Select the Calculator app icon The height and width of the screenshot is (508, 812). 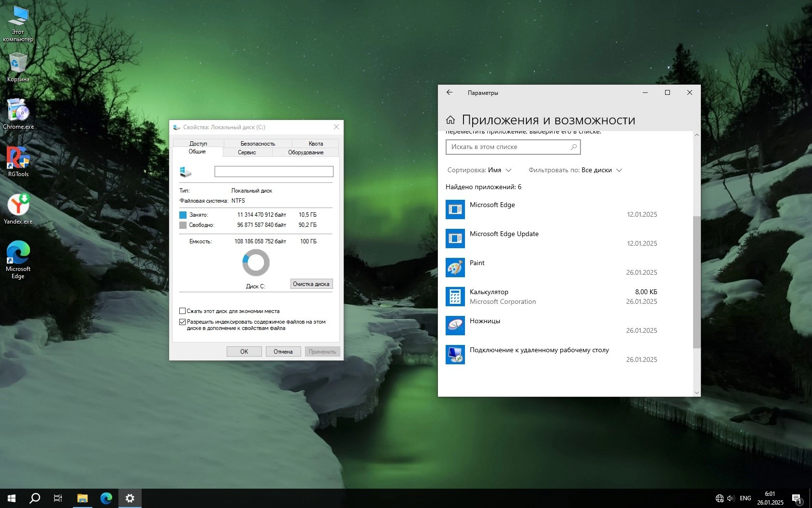tap(455, 297)
